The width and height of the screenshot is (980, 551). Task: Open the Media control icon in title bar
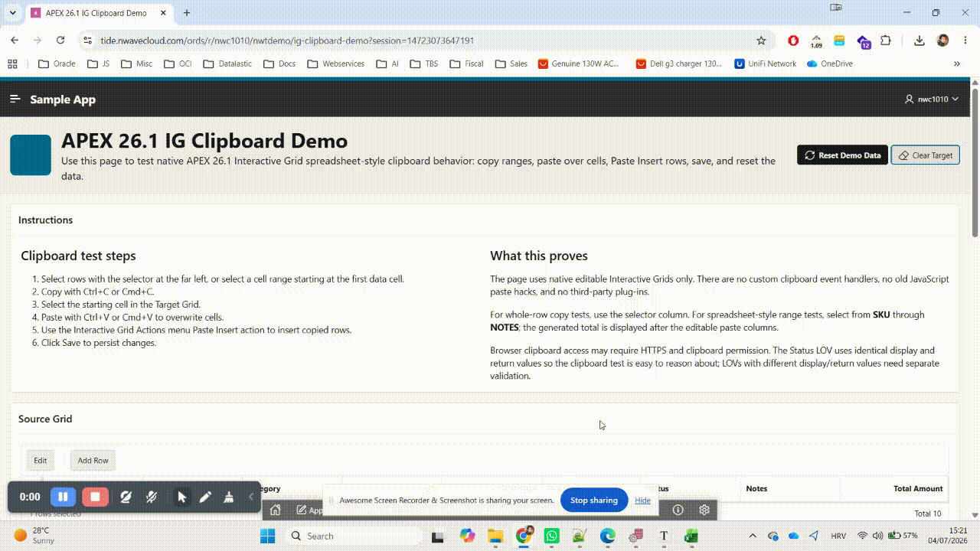click(836, 8)
